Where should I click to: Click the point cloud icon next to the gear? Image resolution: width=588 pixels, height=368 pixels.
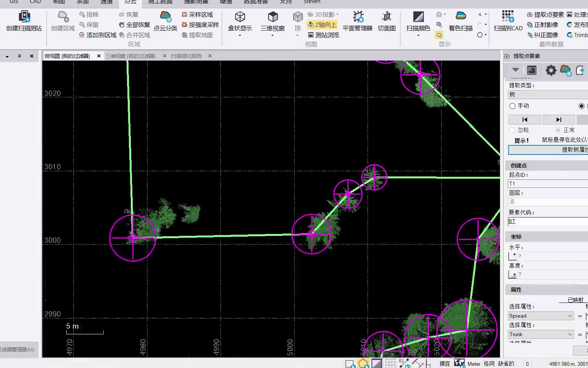pyautogui.click(x=565, y=70)
